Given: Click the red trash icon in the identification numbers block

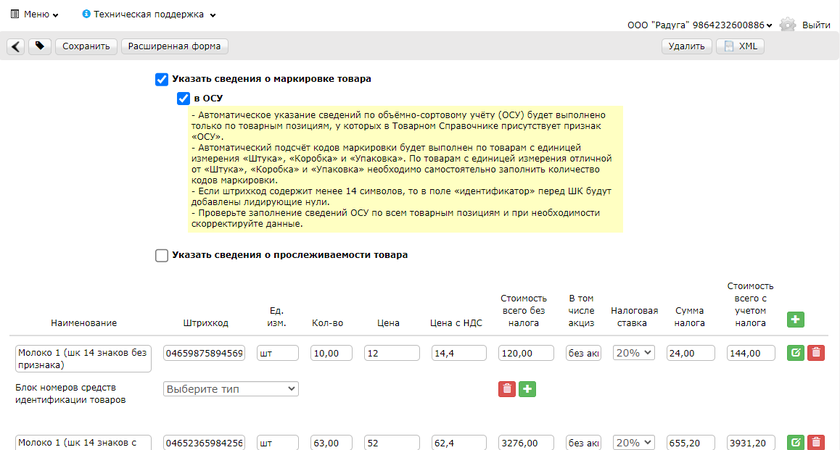Looking at the screenshot, I should [x=506, y=388].
